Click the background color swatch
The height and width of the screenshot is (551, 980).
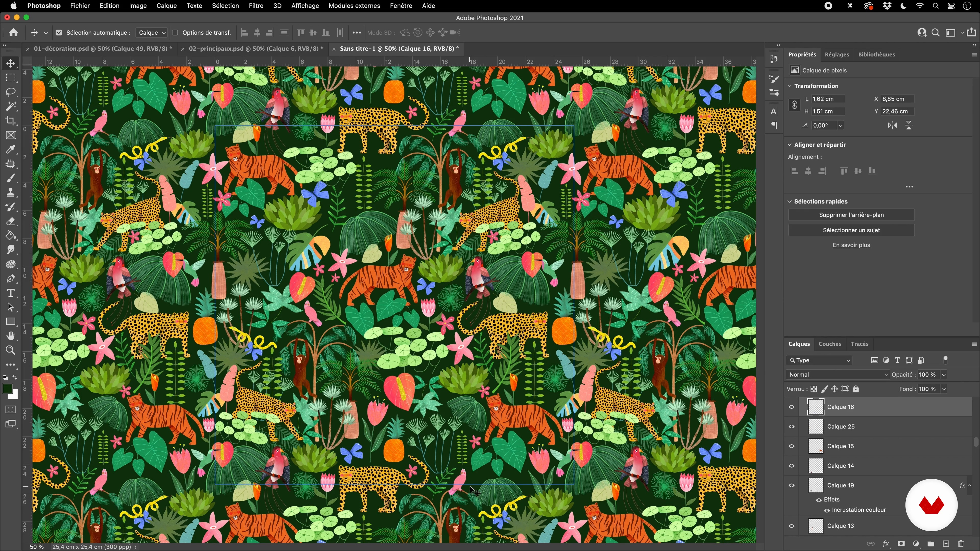point(15,395)
